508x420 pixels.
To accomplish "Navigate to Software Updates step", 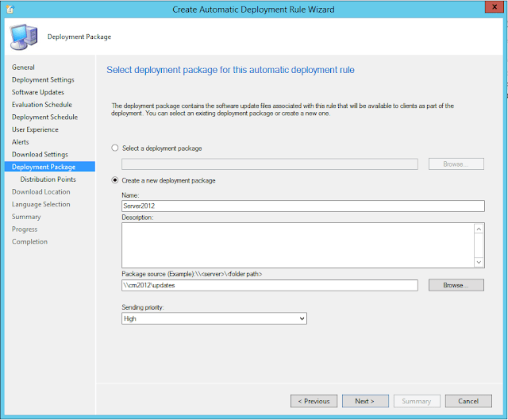I will click(38, 92).
